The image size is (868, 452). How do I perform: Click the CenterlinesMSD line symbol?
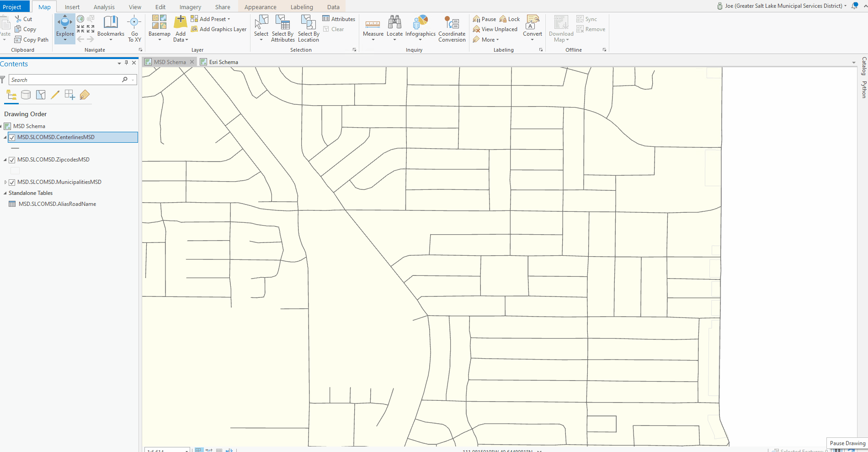point(15,148)
